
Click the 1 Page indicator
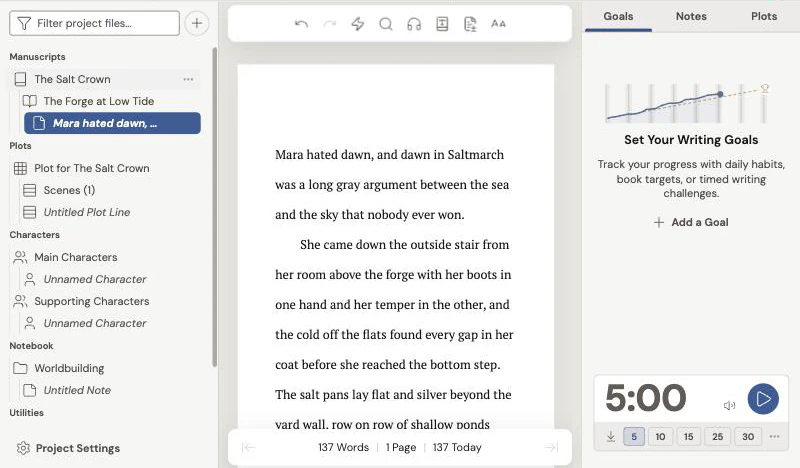pyautogui.click(x=401, y=447)
